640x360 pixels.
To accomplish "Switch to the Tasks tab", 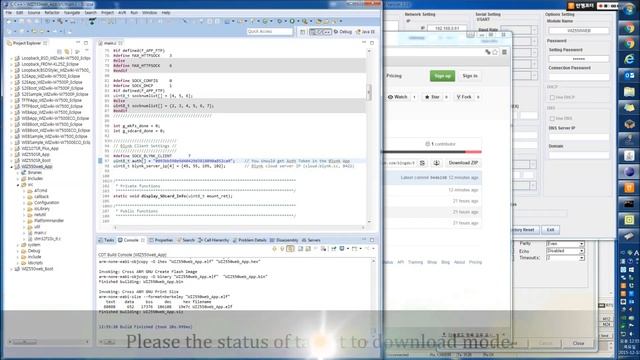I will pyautogui.click(x=107, y=240).
